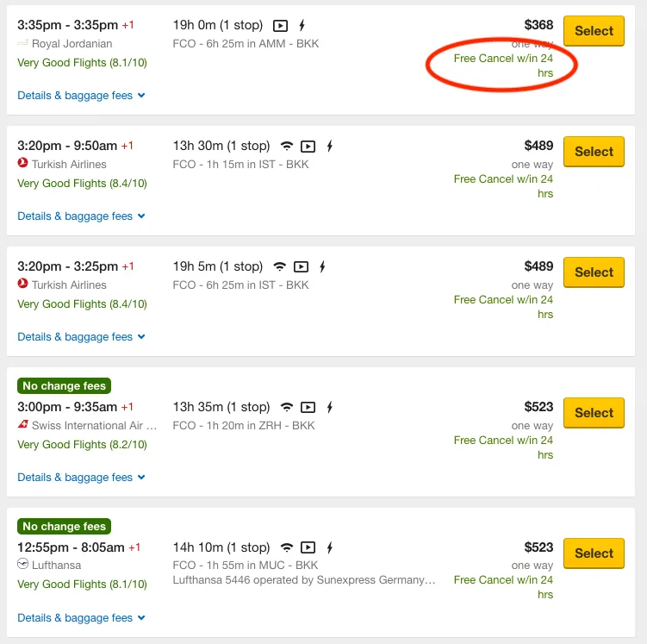This screenshot has height=644, width=647.
Task: Click the Turkish Airlines logo on the 3:20pm - 9:50am flight
Action: [x=23, y=164]
